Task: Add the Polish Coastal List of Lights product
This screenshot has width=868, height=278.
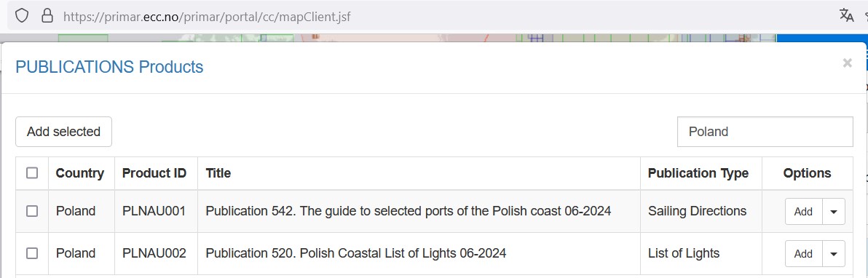Action: (803, 254)
